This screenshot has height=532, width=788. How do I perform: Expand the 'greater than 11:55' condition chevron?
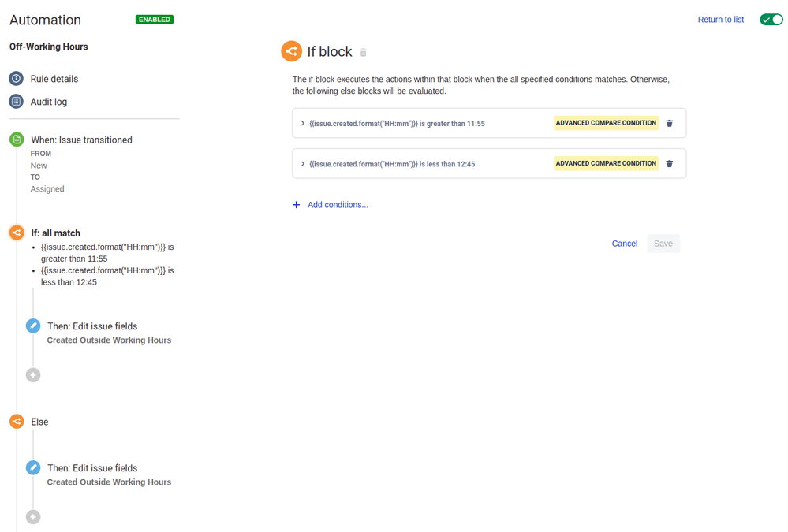coord(302,123)
